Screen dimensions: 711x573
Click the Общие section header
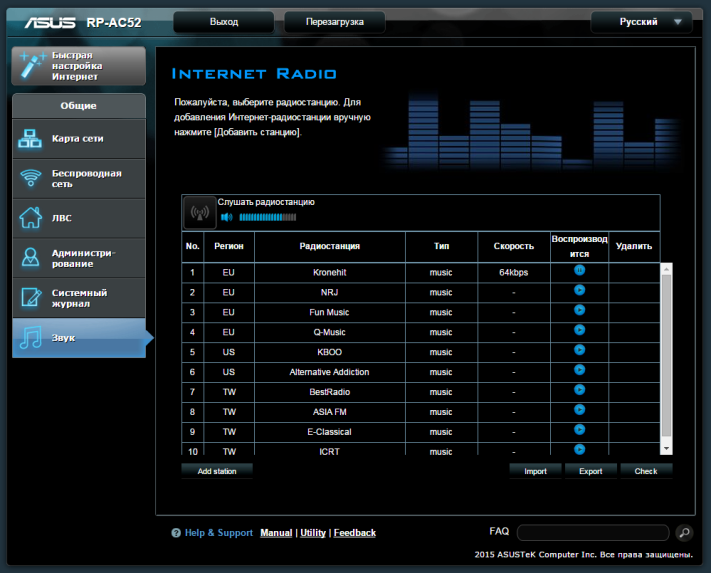(79, 106)
